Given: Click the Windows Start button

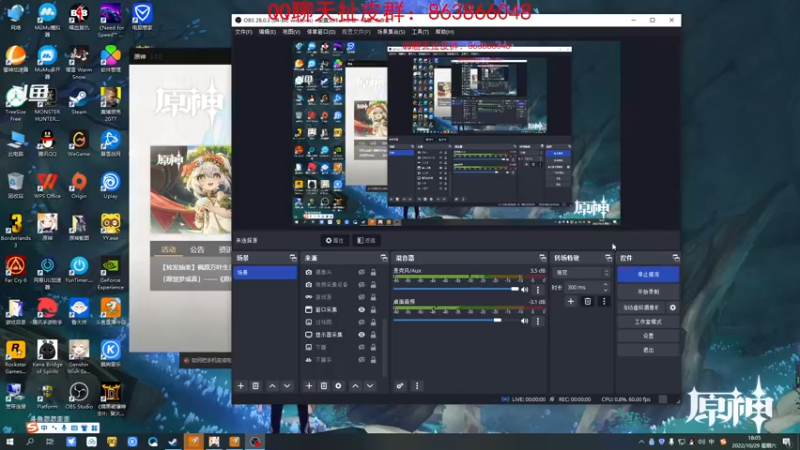Looking at the screenshot, I should [10, 442].
